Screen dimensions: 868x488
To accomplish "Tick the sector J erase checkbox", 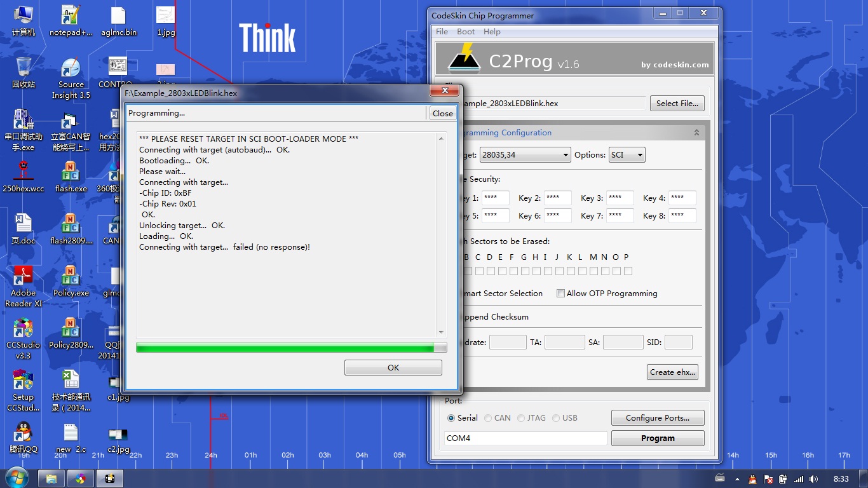I will (x=559, y=271).
